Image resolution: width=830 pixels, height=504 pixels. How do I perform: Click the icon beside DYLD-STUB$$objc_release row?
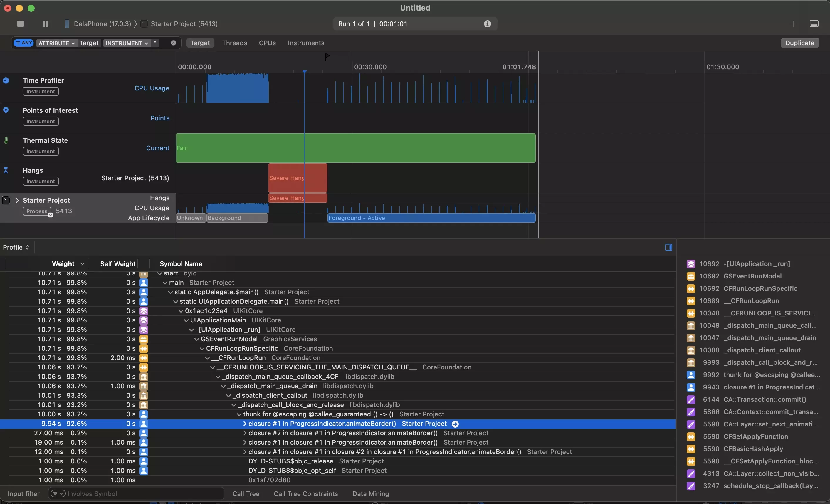[x=144, y=461]
